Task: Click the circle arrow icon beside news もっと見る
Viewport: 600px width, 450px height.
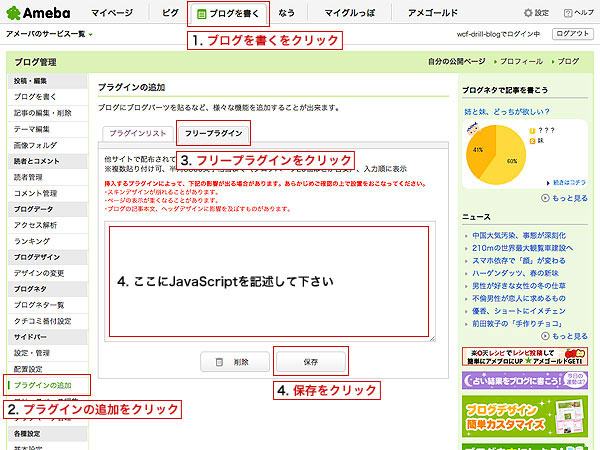Action: [545, 336]
